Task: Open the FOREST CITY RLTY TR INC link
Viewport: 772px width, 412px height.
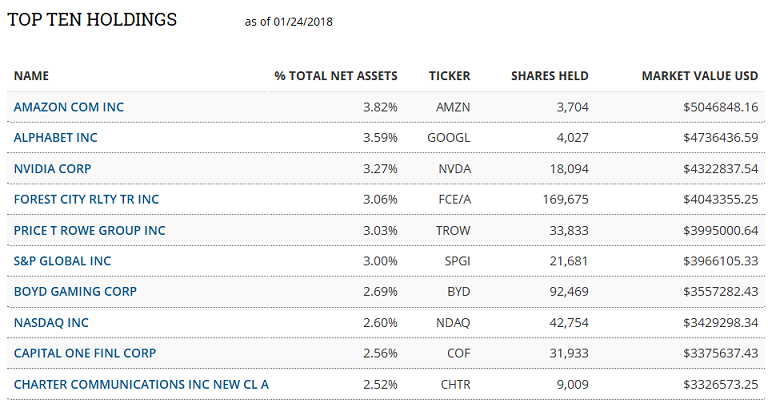Action: [x=86, y=199]
